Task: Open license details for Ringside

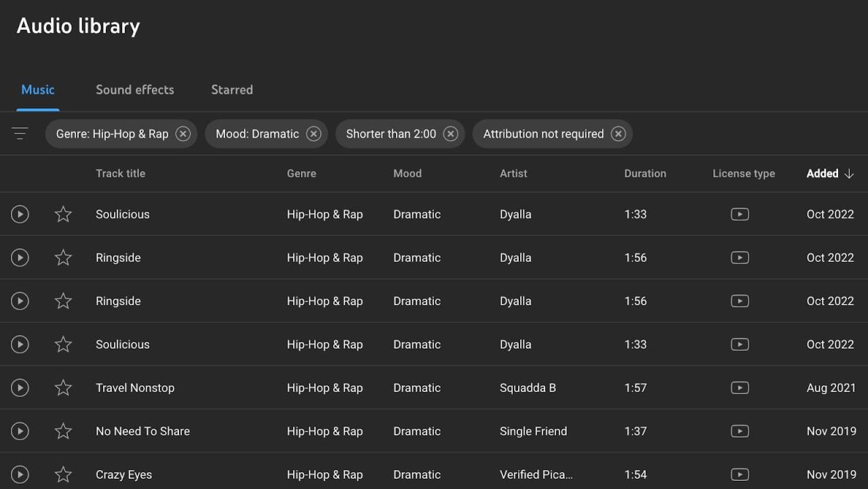Action: point(739,257)
